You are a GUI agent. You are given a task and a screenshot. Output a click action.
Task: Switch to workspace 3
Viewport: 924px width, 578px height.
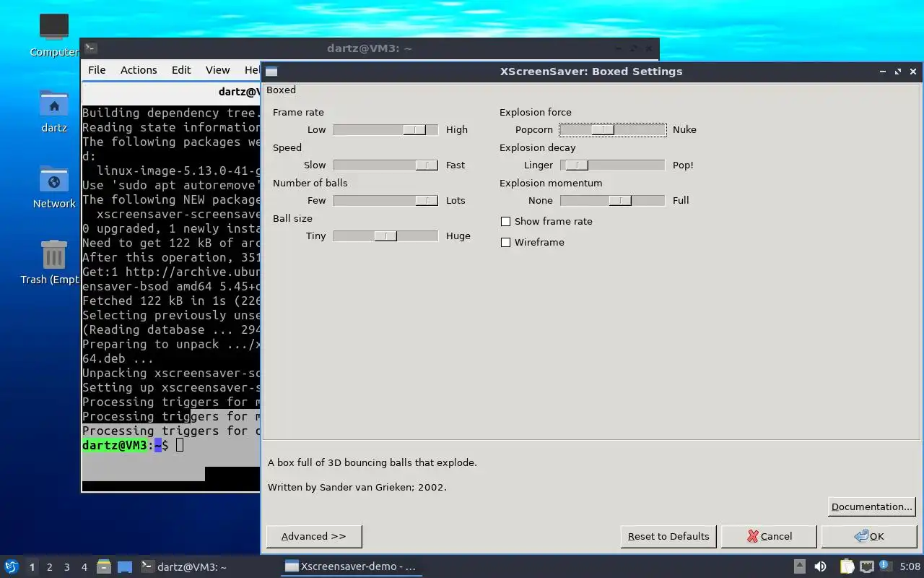click(66, 567)
